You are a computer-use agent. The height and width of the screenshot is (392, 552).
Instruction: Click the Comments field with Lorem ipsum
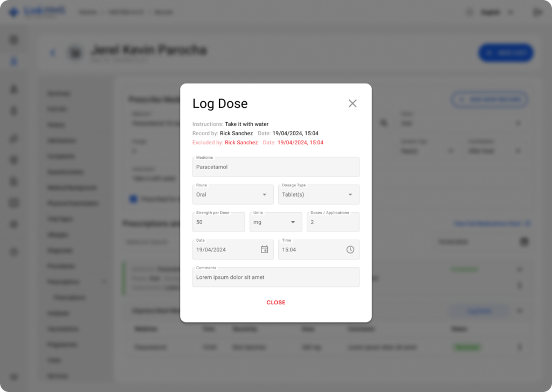click(x=275, y=277)
